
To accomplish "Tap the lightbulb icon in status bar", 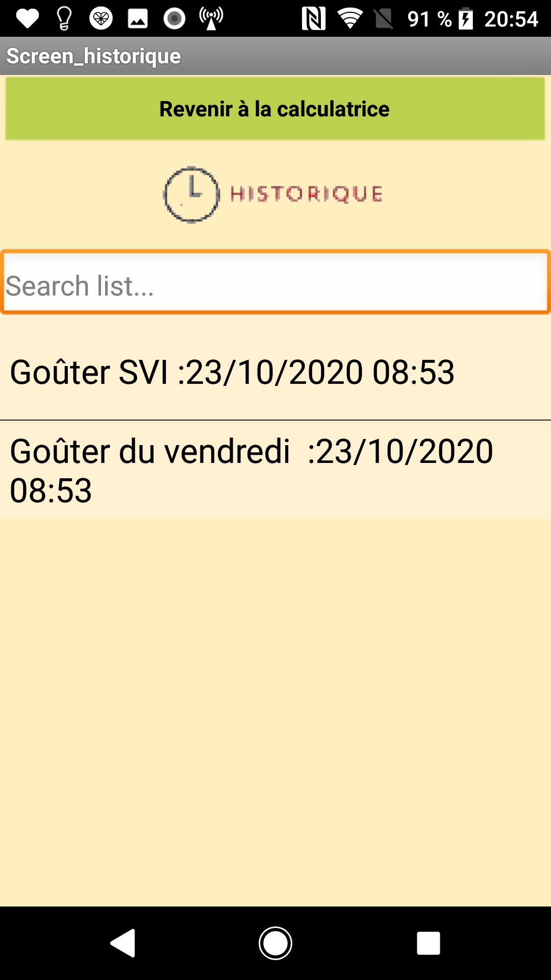I will pos(64,19).
